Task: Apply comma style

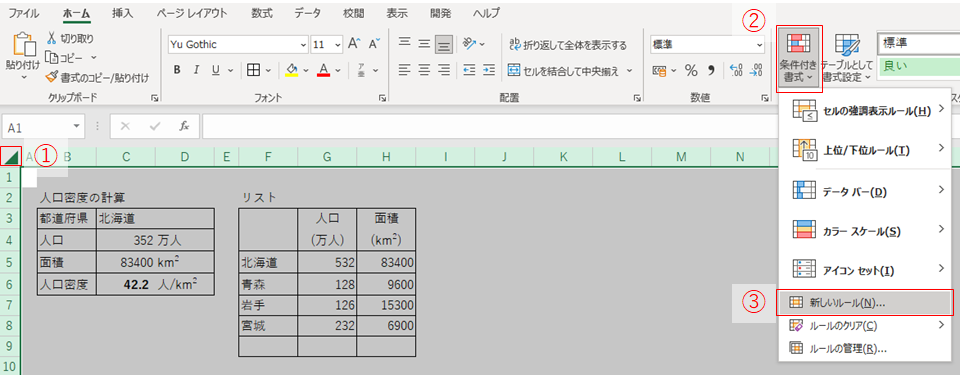Action: pyautogui.click(x=711, y=70)
